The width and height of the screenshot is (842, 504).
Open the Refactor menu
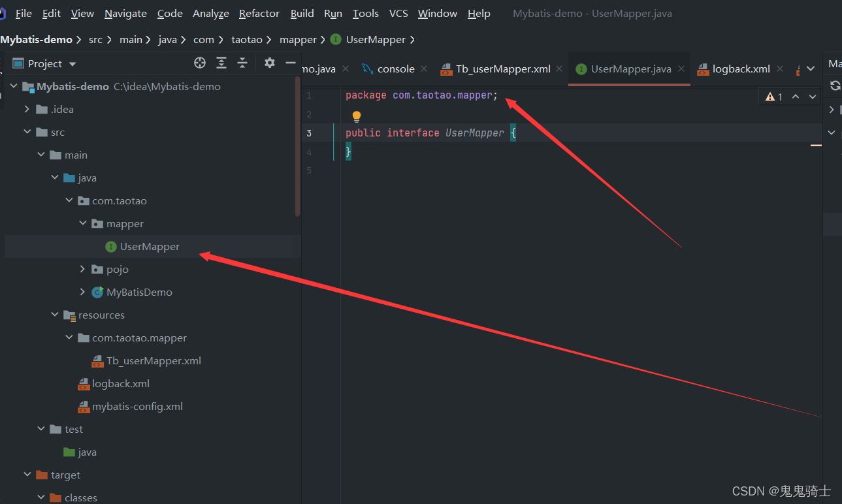(x=259, y=13)
